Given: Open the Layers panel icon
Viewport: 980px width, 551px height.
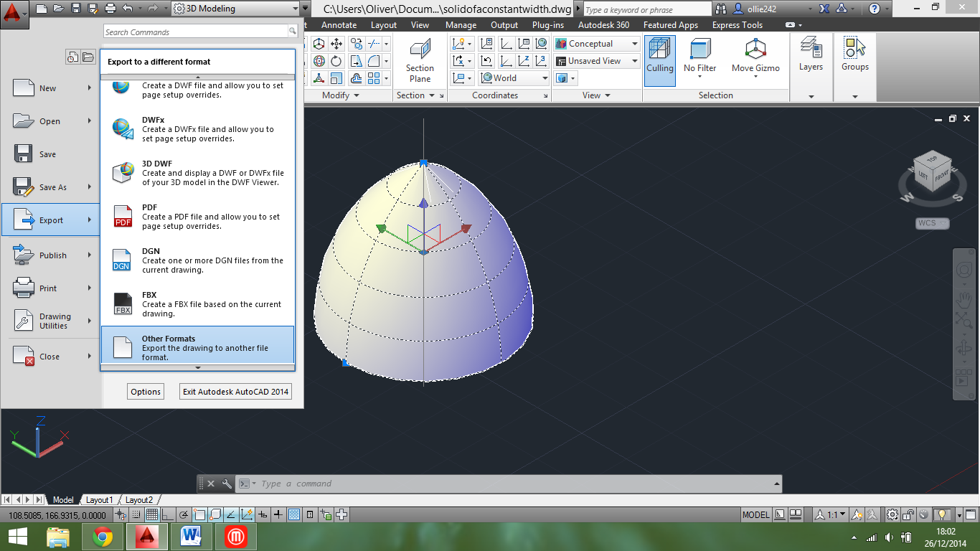Looking at the screenshot, I should point(811,56).
